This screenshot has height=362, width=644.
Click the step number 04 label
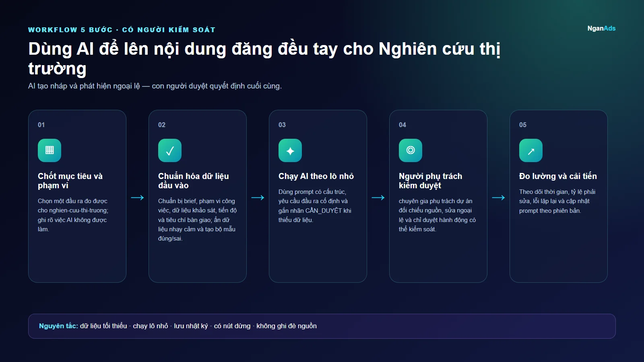point(402,125)
